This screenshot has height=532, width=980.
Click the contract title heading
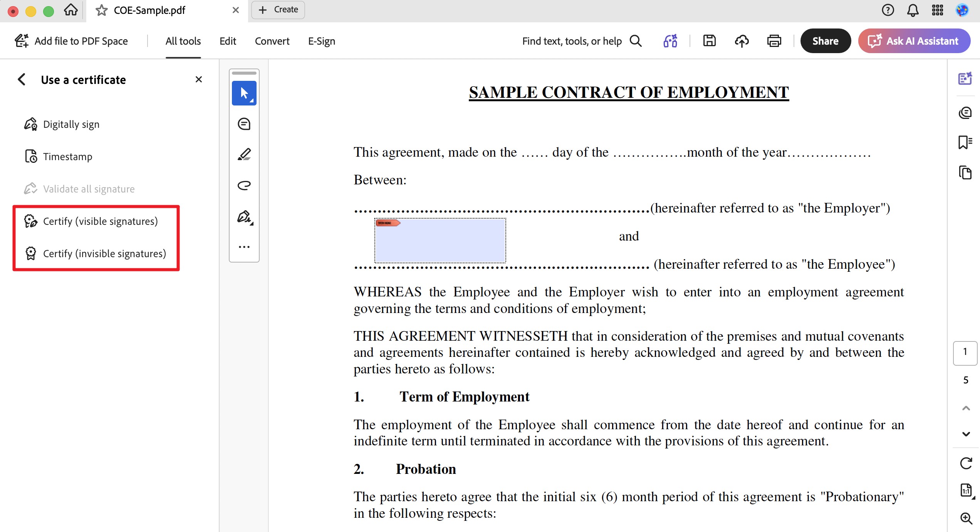629,92
